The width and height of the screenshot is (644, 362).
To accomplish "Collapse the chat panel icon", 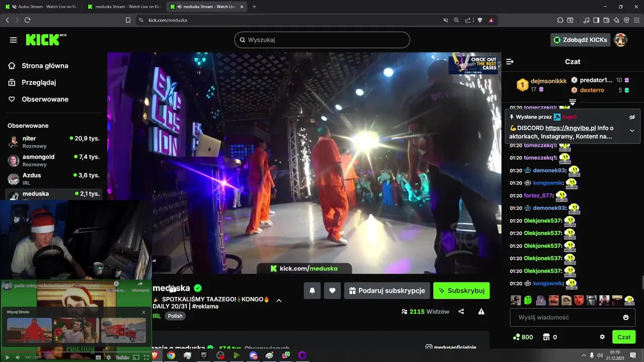I will point(510,61).
